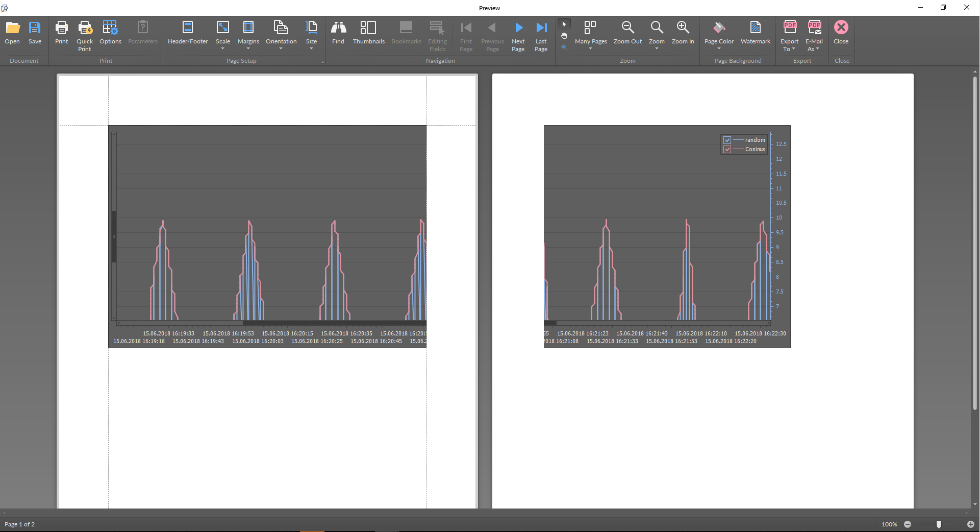Click the zoom slider thumb
Viewport: 980px width, 532px height.
[939, 524]
